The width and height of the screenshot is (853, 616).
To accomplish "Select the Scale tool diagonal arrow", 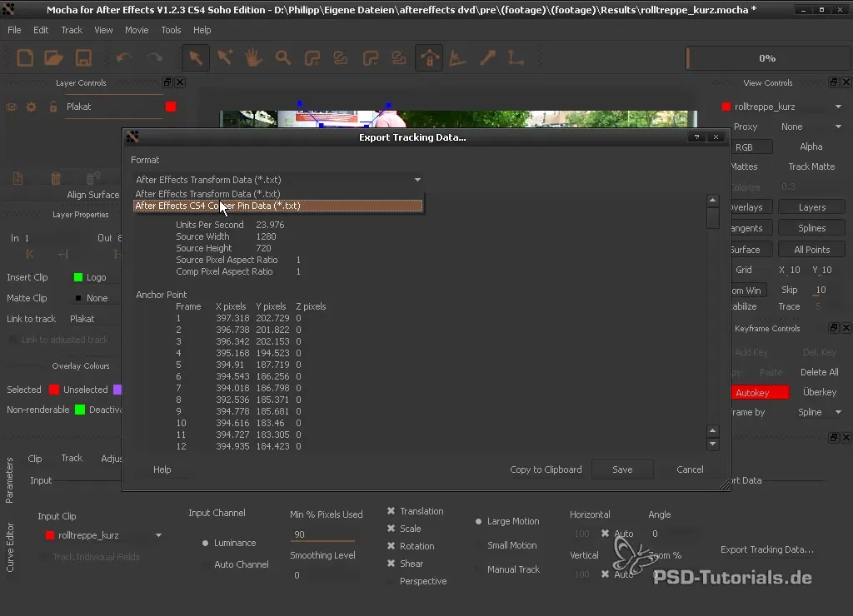I will tap(488, 57).
